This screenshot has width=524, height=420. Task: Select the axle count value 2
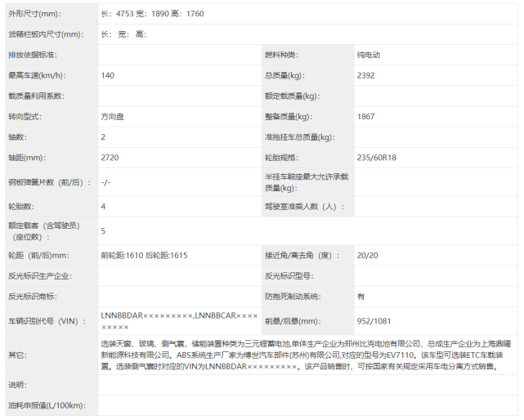tap(103, 137)
